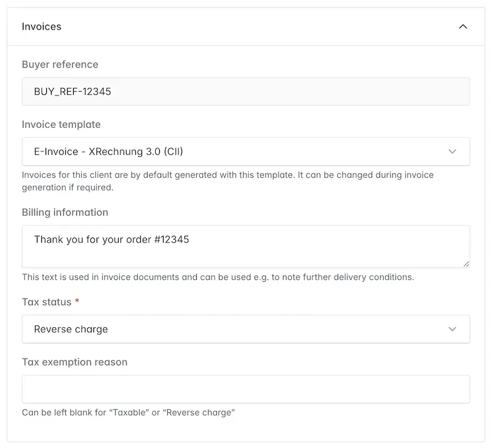Click the chevron arrow in Tax status

click(x=453, y=329)
